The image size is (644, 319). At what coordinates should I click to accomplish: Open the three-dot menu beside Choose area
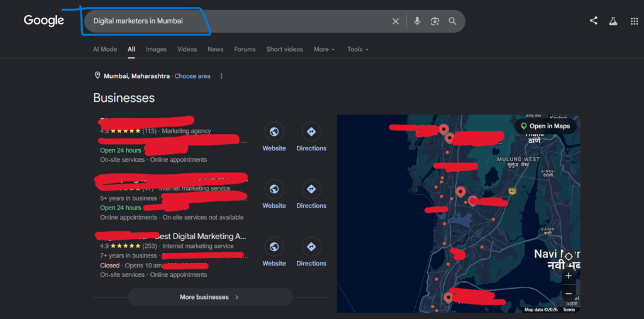tap(221, 76)
